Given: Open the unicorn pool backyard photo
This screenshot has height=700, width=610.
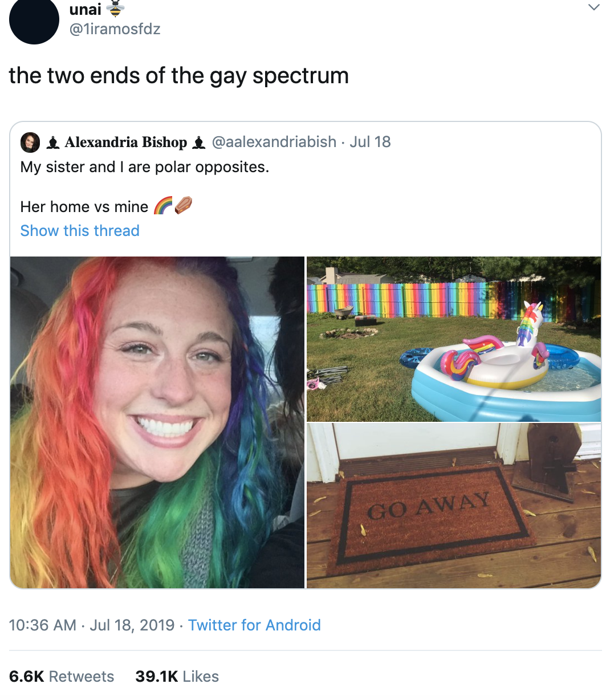Looking at the screenshot, I should pos(454,339).
